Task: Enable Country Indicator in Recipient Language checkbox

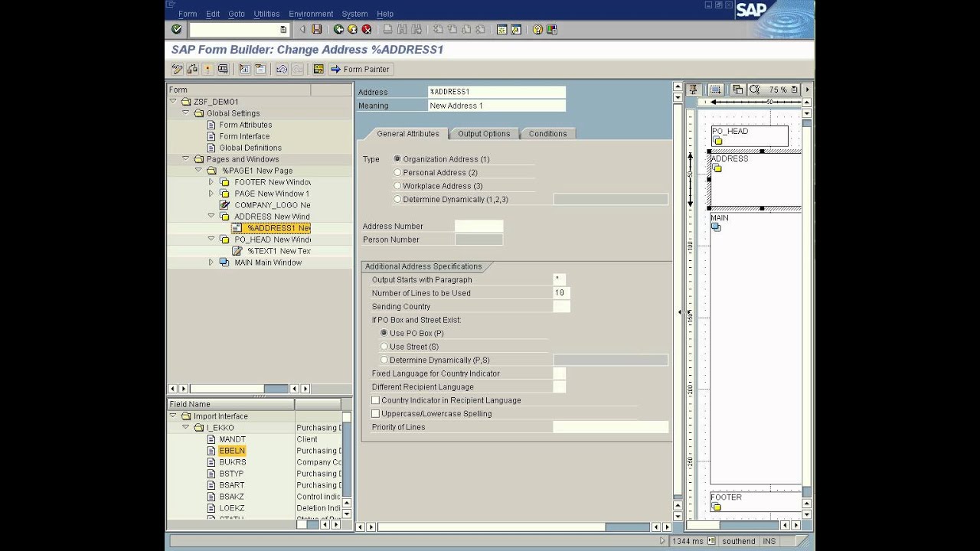Action: 376,400
